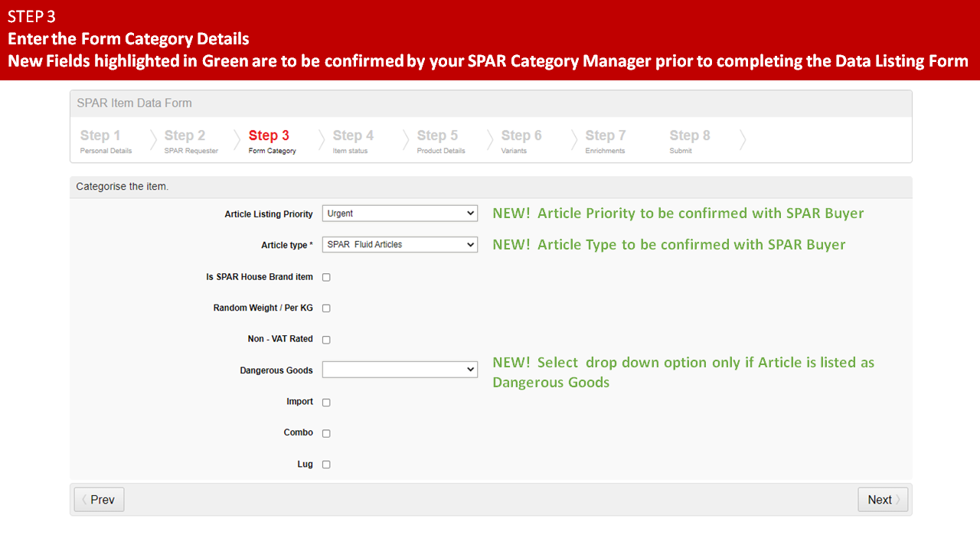This screenshot has width=980, height=551.
Task: Click the SPAR Item Data Form title
Action: pyautogui.click(x=135, y=103)
